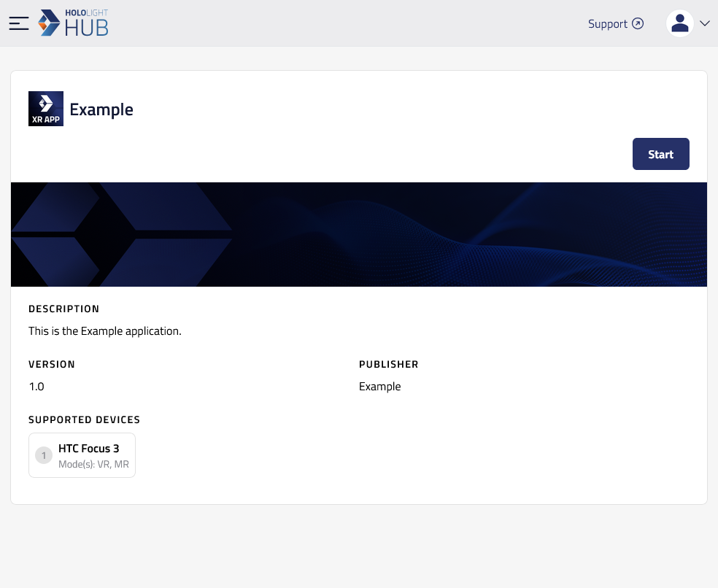Click the publisher name Example
Screen dimensions: 718x588
[x=380, y=387]
